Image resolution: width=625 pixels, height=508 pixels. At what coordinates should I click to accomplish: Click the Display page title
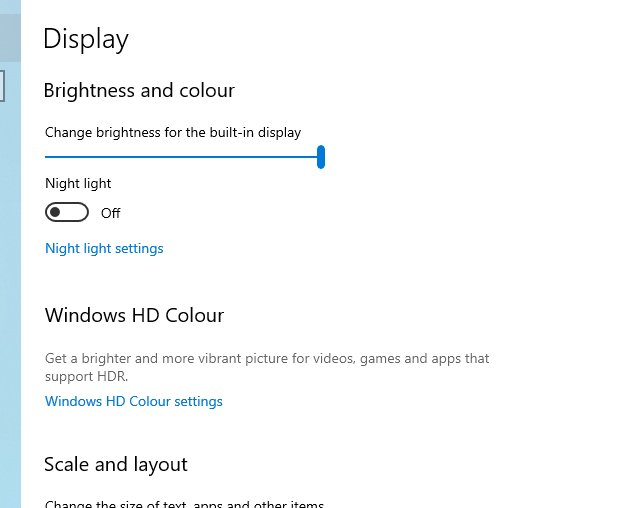point(86,39)
